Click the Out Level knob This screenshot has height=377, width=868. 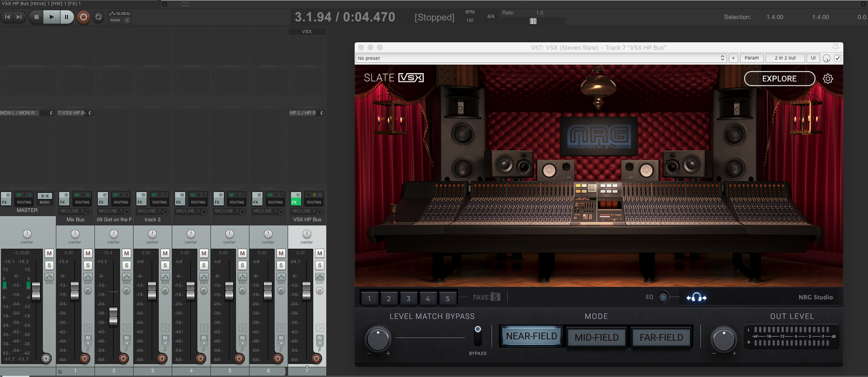(x=724, y=339)
